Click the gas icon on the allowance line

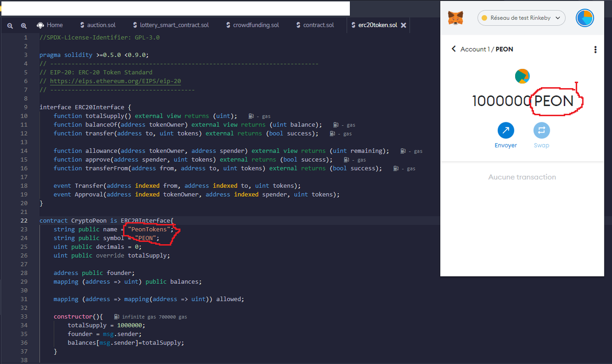click(403, 151)
